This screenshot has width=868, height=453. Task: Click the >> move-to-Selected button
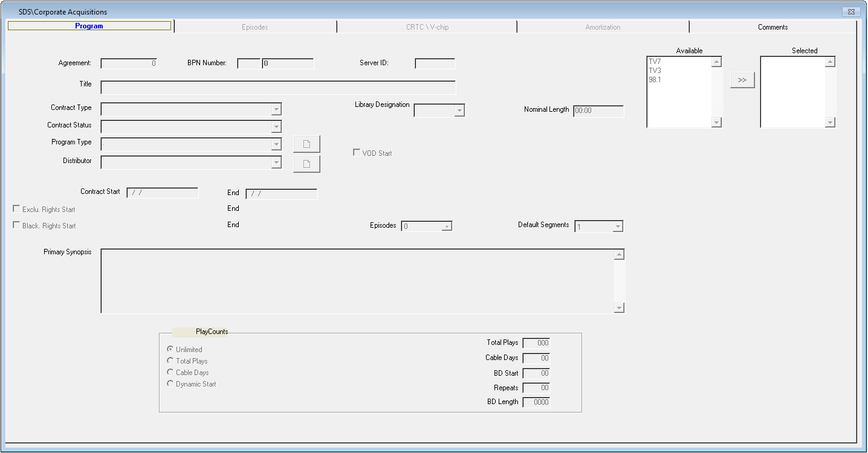(x=742, y=80)
